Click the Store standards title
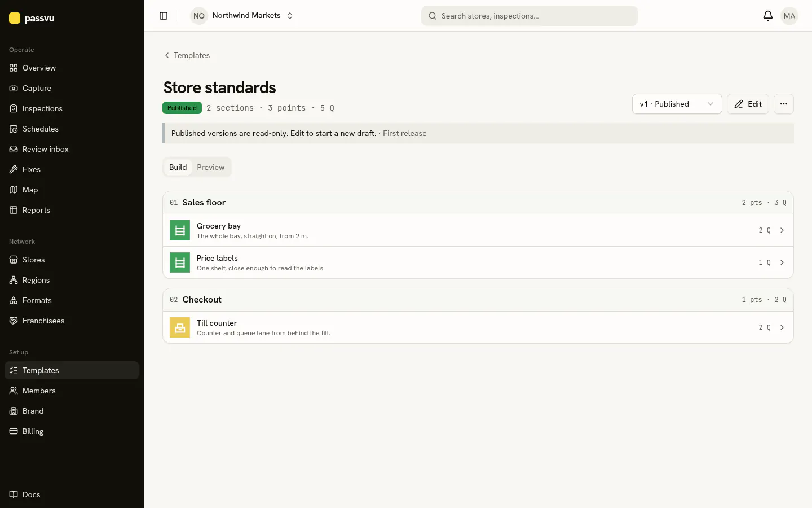Viewport: 812px width, 508px height. pos(219,87)
